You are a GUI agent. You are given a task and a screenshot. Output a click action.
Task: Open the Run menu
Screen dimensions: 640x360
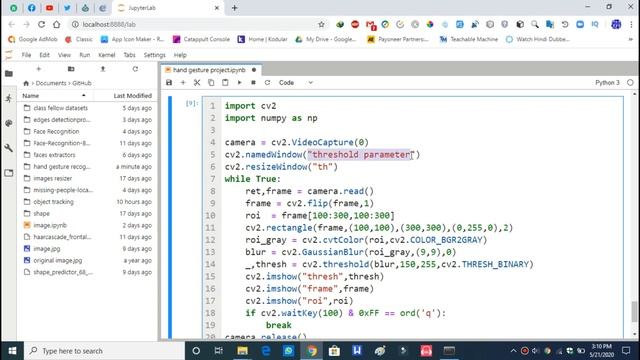[x=84, y=55]
